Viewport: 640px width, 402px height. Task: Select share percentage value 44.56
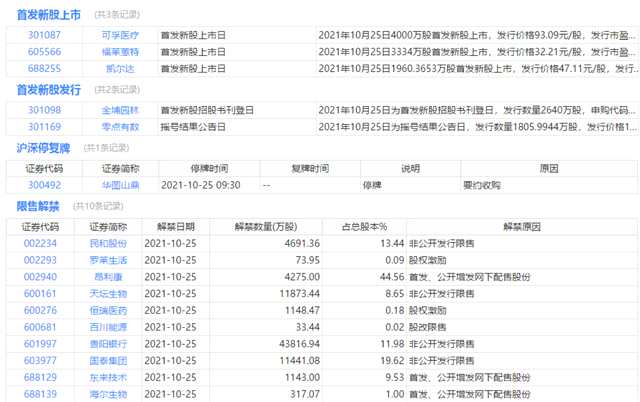click(392, 277)
